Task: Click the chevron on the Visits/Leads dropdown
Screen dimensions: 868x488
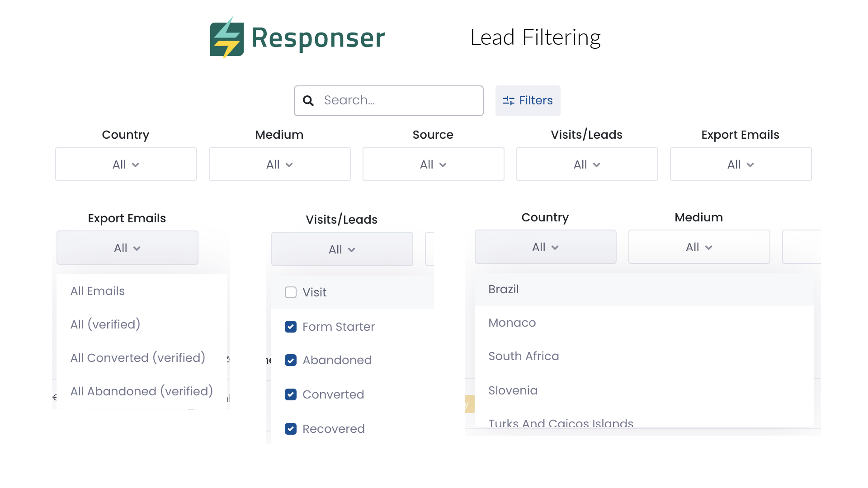Action: [597, 165]
